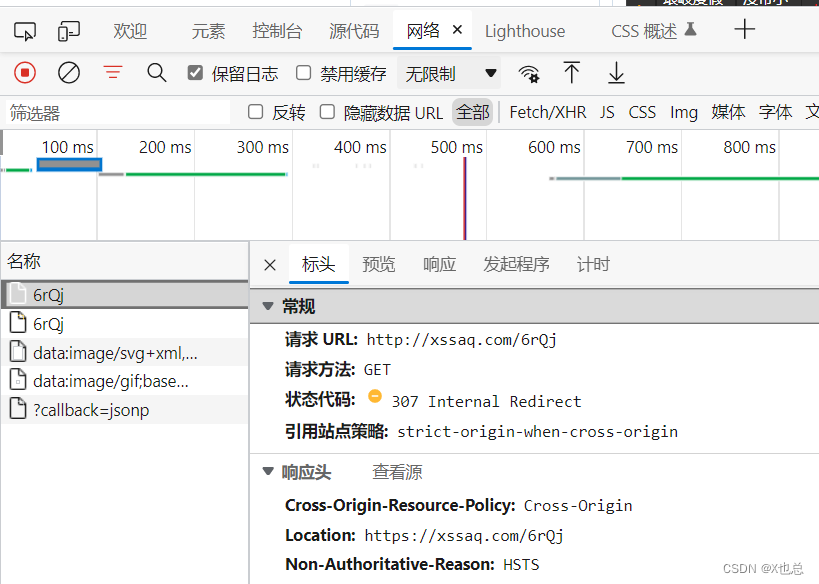Enable 禁用缓存 checkbox

303,73
